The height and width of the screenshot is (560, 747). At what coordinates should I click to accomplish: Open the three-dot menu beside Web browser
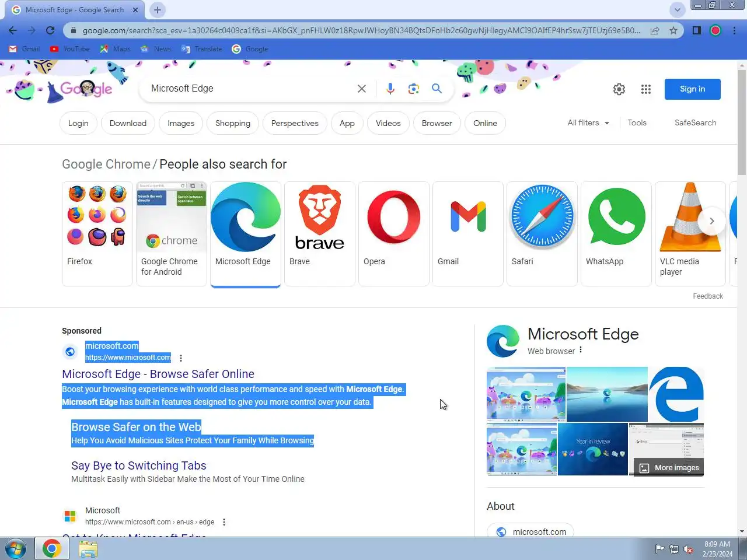[x=581, y=351]
